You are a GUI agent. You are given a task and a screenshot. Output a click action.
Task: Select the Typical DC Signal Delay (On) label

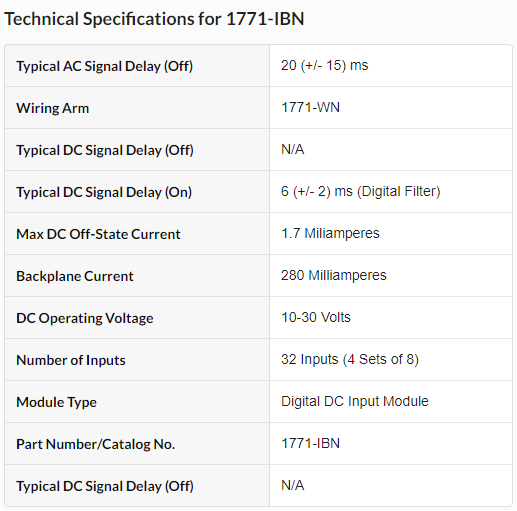tap(104, 192)
